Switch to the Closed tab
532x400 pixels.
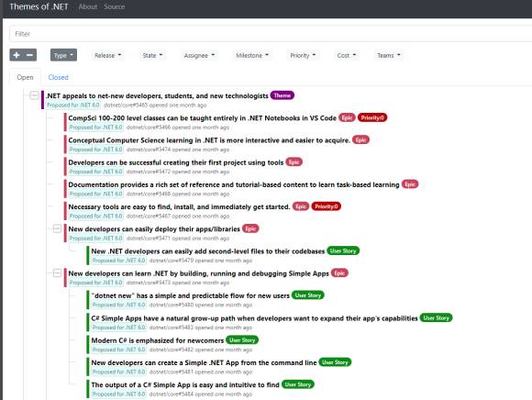click(58, 77)
